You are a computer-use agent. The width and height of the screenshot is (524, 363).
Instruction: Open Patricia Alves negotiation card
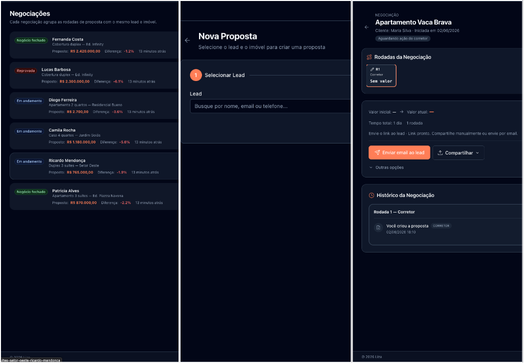click(94, 197)
